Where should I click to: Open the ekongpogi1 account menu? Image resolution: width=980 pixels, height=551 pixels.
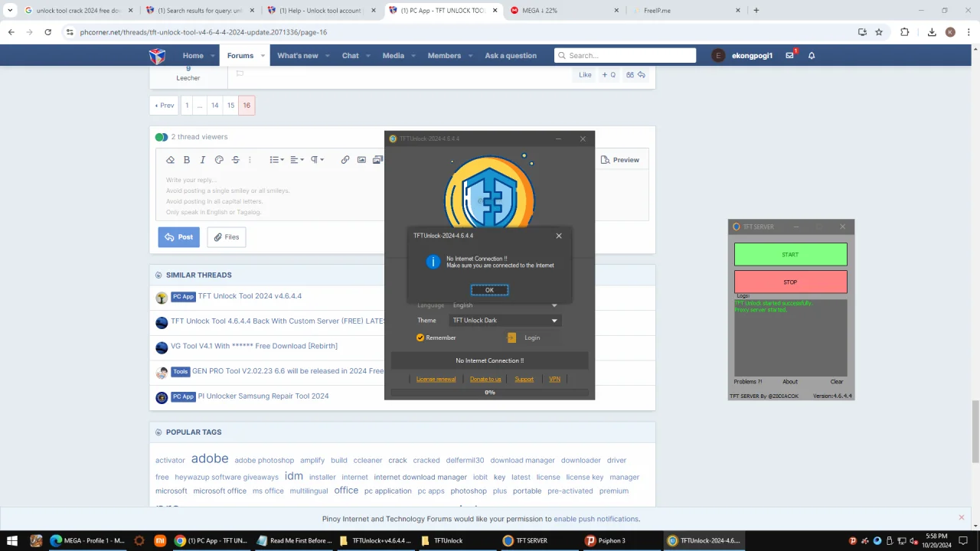point(743,55)
